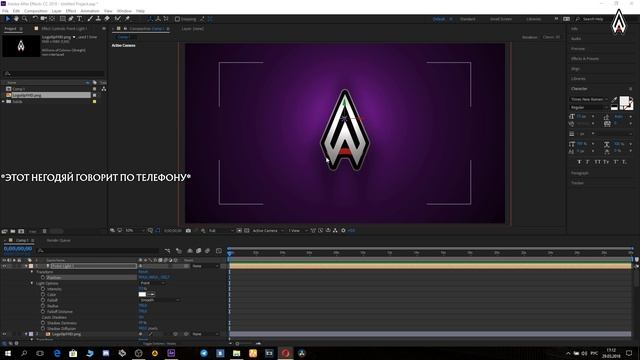This screenshot has width=640, height=360.
Task: Select the Unified Camera tool
Action: (43, 19)
